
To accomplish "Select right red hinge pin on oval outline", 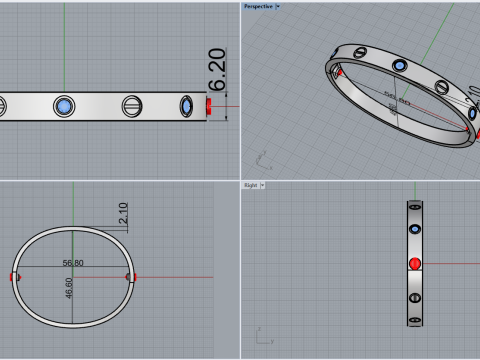I will 135,277.
